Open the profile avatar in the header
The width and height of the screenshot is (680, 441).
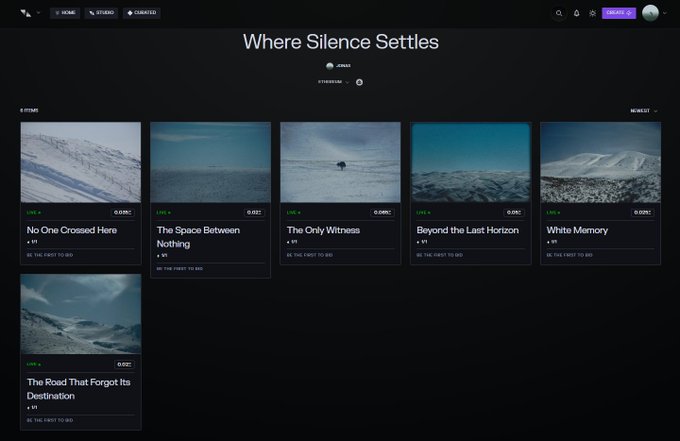click(650, 13)
